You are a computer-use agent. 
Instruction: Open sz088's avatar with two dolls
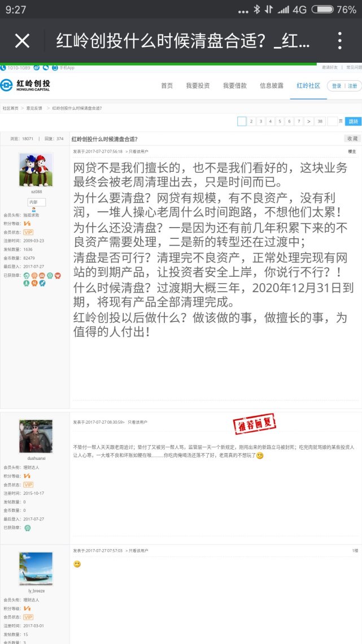[36, 169]
